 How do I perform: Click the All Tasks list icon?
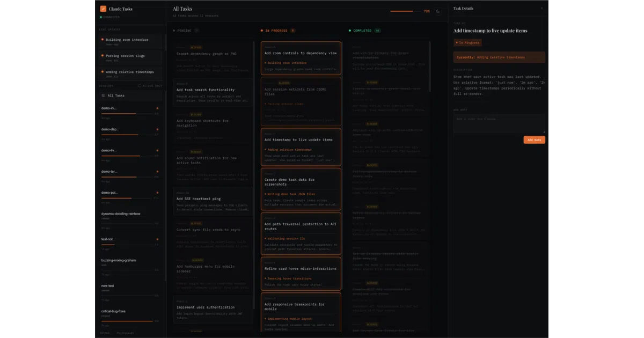[104, 95]
